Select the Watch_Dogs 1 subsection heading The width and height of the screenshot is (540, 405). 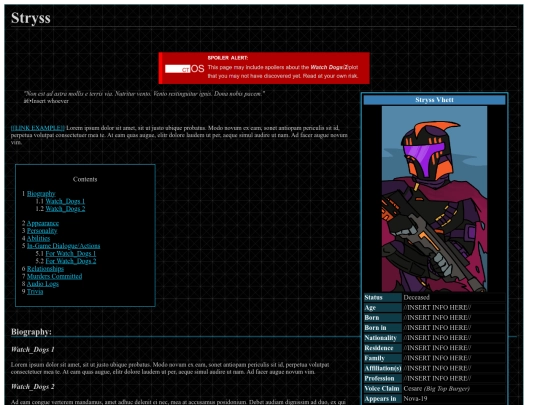(32, 350)
